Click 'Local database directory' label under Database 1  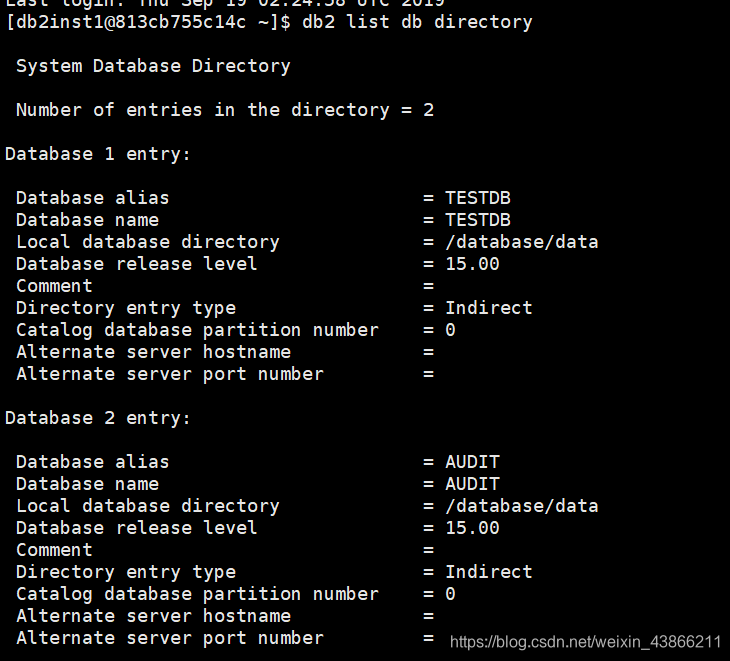coord(148,242)
